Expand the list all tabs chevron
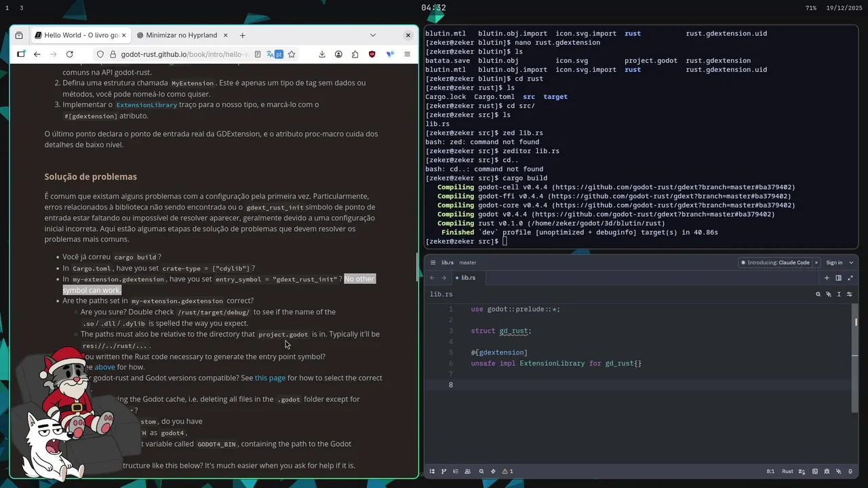 (x=372, y=35)
